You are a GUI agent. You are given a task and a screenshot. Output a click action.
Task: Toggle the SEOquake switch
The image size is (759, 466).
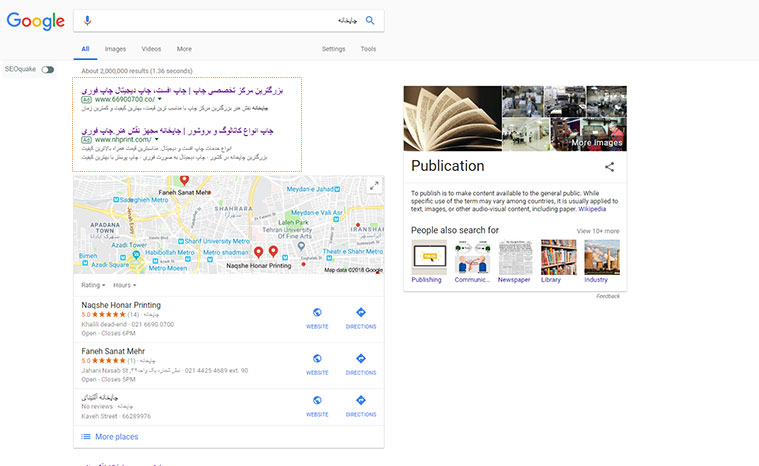47,70
